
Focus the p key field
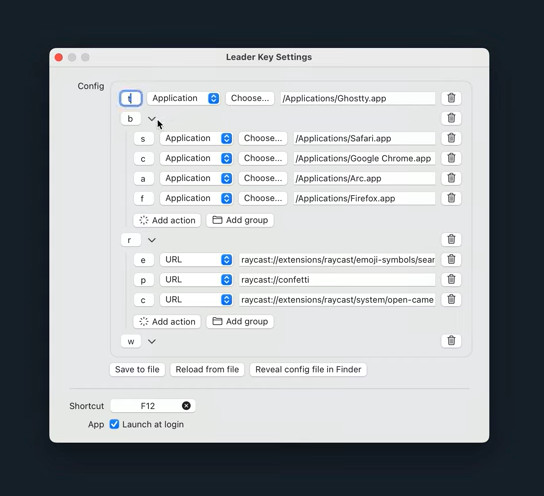(x=143, y=280)
